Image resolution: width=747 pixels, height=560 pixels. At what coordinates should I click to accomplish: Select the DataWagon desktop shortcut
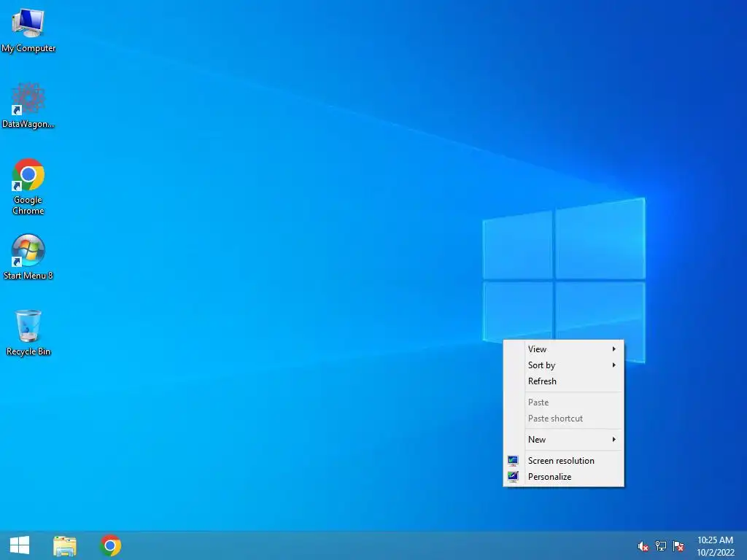tap(28, 106)
